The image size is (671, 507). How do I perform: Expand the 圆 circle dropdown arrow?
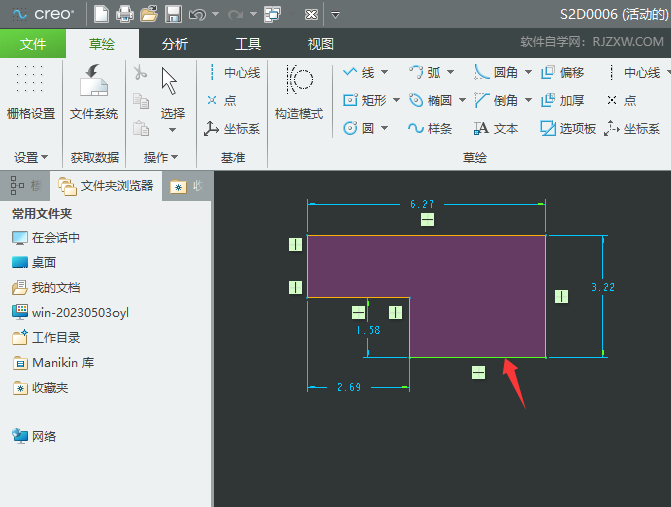[384, 128]
